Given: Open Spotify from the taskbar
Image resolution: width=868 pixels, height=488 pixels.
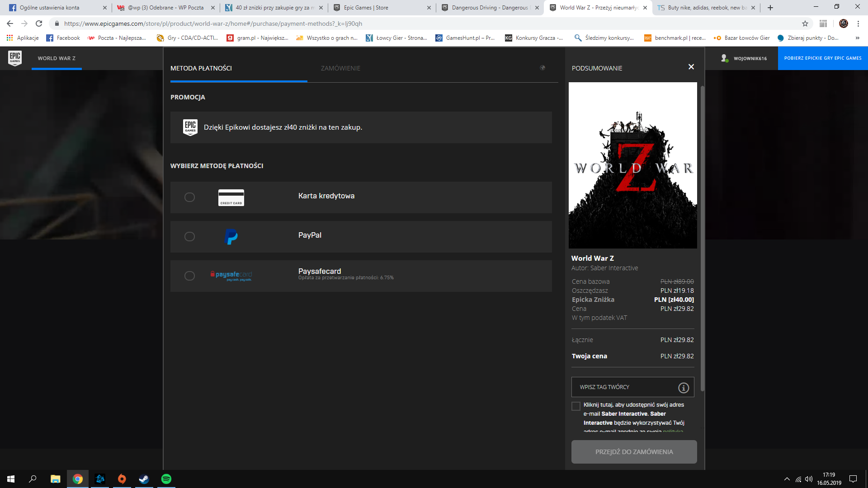Looking at the screenshot, I should pyautogui.click(x=166, y=479).
